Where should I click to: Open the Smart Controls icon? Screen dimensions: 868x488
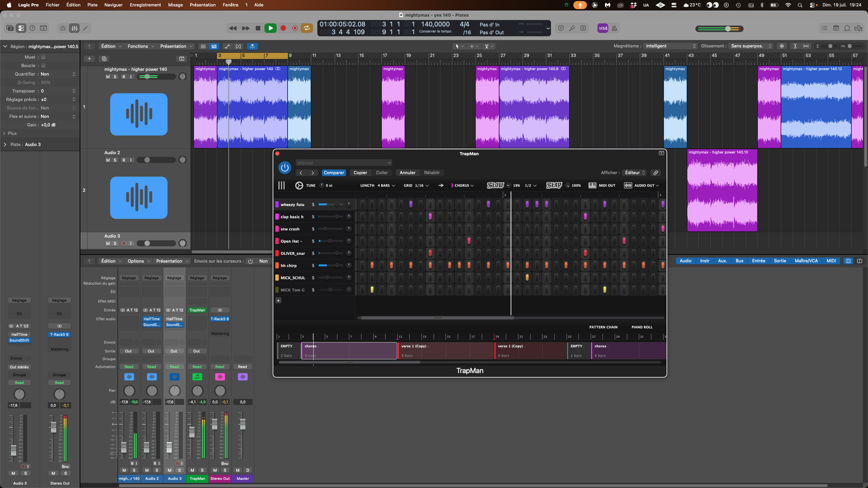coord(63,28)
